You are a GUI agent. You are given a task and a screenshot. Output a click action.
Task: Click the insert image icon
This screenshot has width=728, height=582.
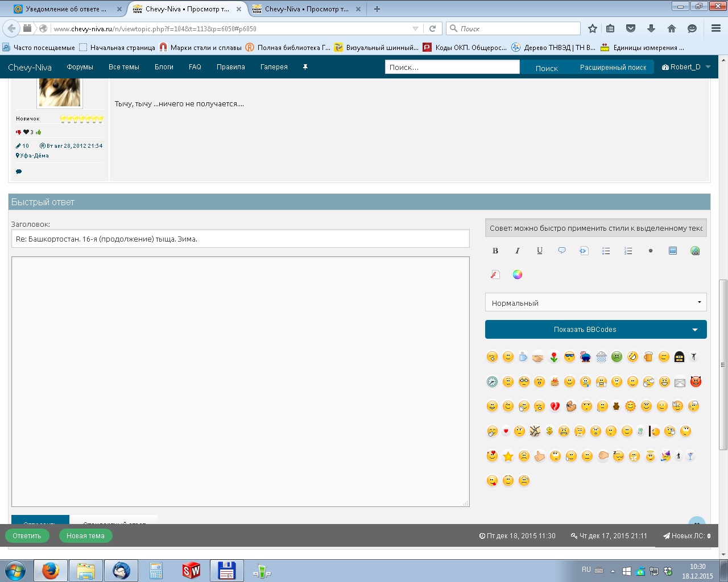(673, 251)
